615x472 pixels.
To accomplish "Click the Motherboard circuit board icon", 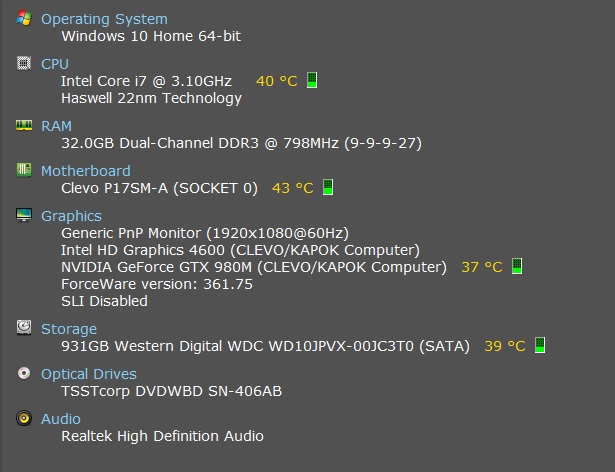I will click(x=24, y=170).
